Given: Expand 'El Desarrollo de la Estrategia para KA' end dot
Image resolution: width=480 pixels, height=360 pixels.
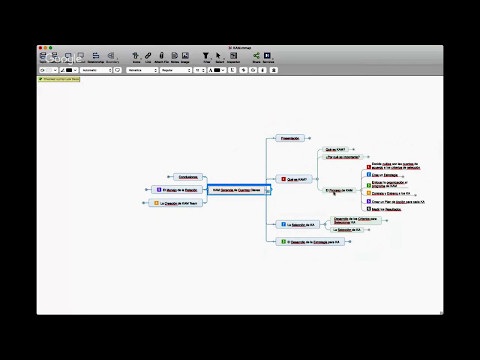Looking at the screenshot, I should (x=350, y=241).
